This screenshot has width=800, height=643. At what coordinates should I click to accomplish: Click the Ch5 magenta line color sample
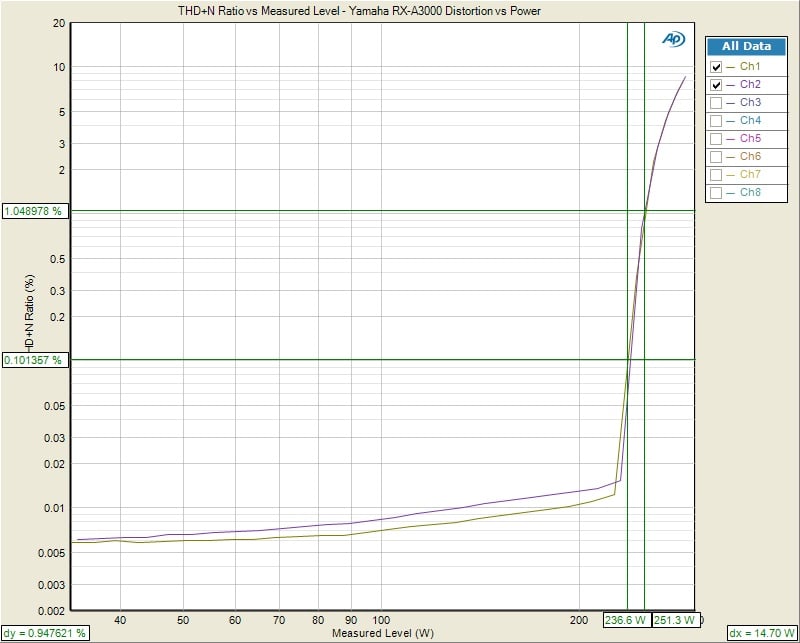731,139
